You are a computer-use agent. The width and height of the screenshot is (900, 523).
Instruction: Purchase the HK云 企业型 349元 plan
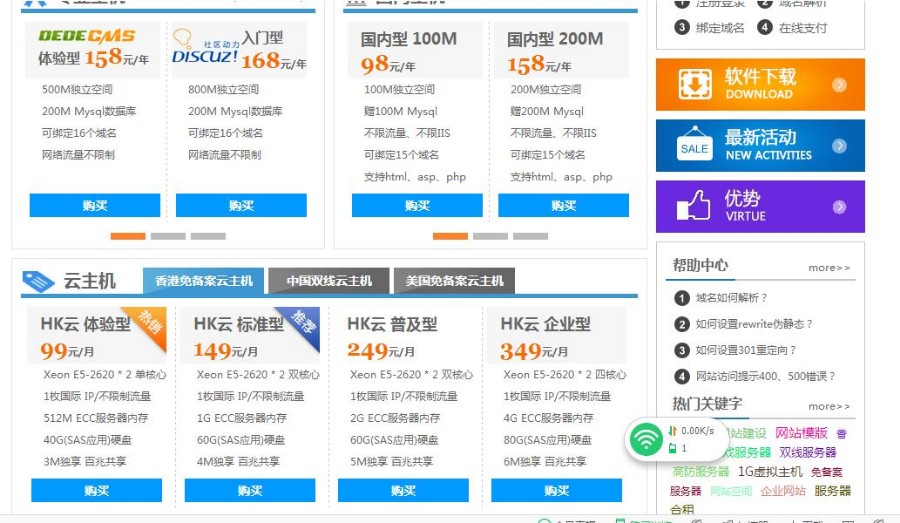pyautogui.click(x=556, y=490)
